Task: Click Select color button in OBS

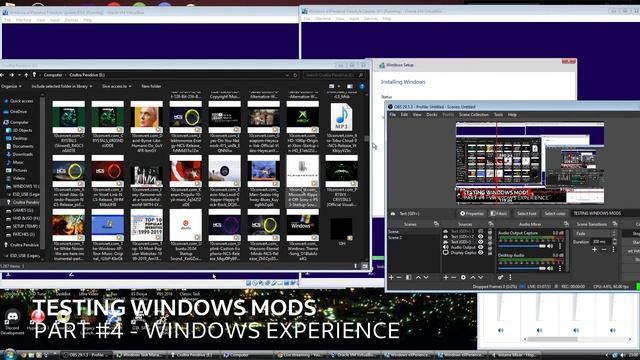Action: (555, 213)
